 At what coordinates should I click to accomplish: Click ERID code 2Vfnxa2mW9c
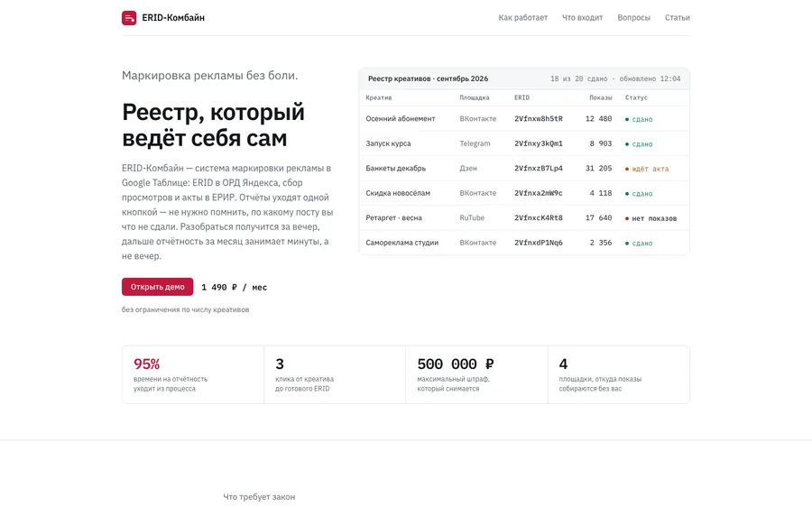(x=538, y=193)
